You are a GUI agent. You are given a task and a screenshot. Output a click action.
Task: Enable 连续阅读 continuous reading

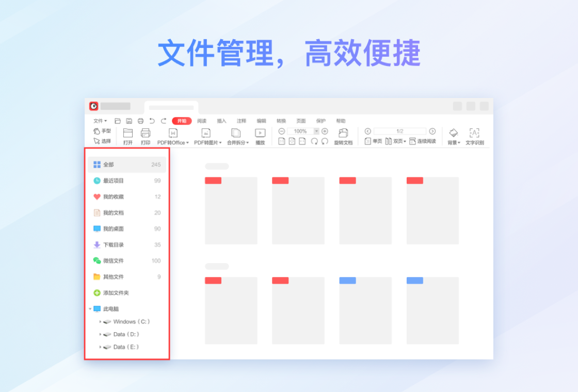[x=423, y=141]
